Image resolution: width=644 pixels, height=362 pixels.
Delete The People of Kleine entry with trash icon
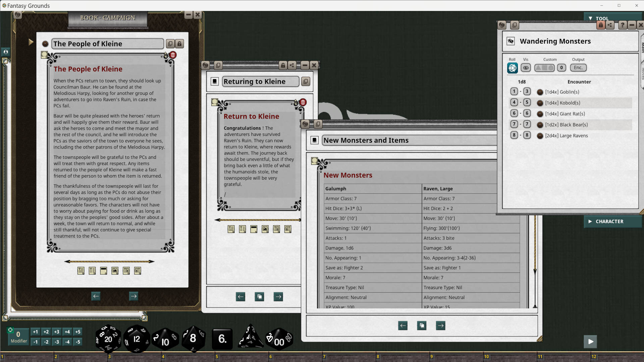click(x=173, y=55)
